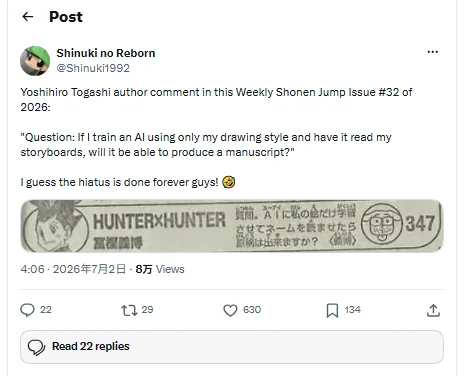This screenshot has height=376, width=464.
Task: Click the 134 bookmarks count
Action: [352, 310]
